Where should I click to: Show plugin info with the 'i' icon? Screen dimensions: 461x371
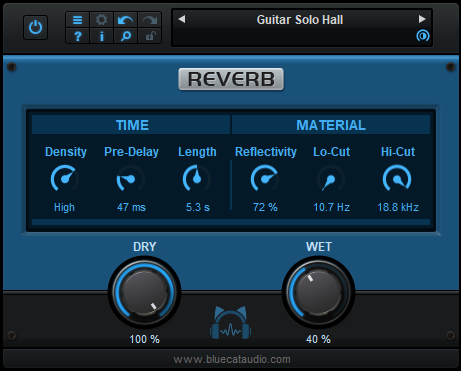point(101,36)
